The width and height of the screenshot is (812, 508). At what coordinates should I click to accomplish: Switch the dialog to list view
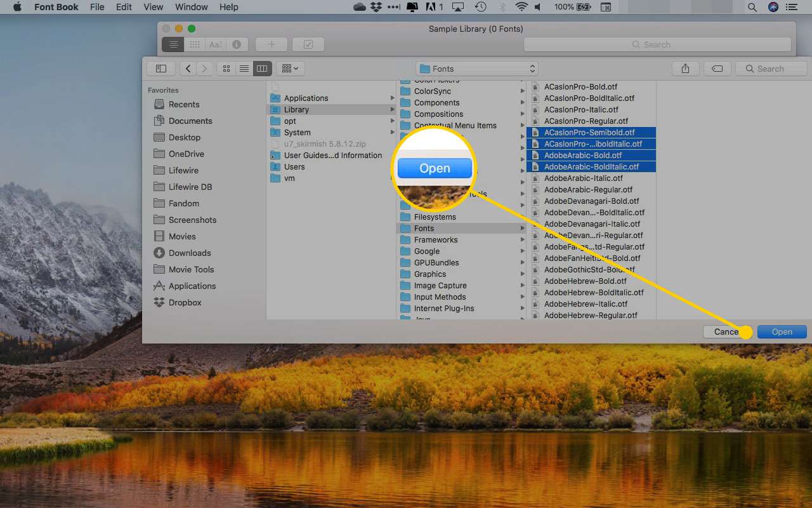[244, 69]
